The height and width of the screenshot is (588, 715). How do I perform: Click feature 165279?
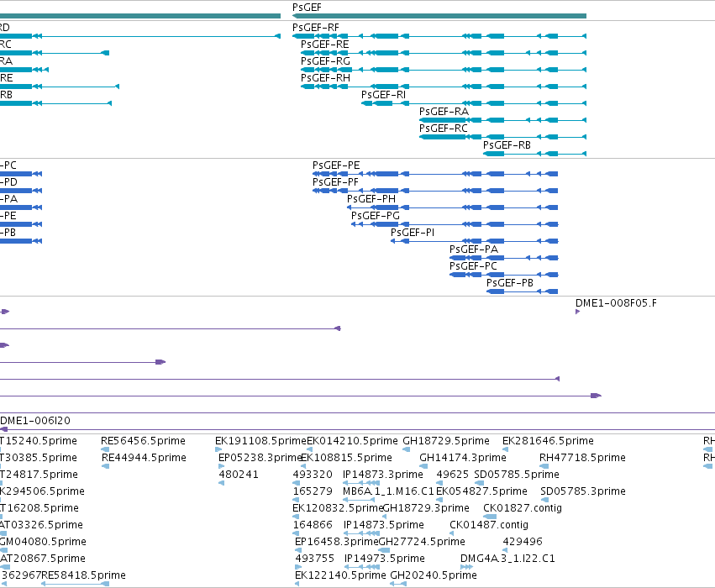click(x=313, y=491)
